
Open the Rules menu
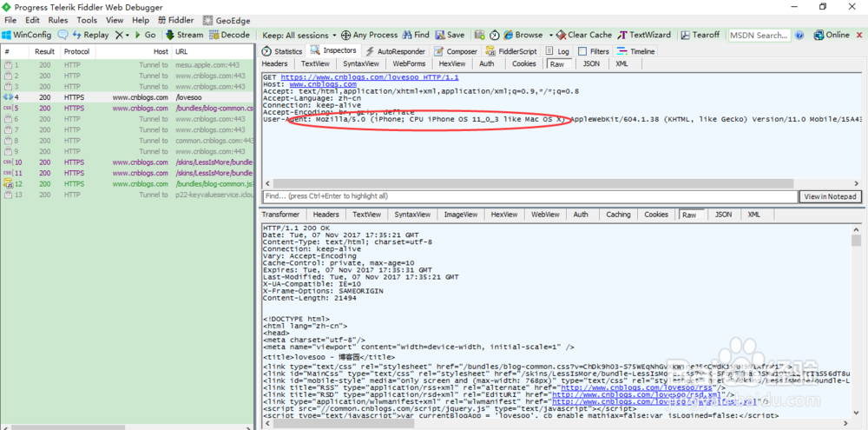point(58,20)
